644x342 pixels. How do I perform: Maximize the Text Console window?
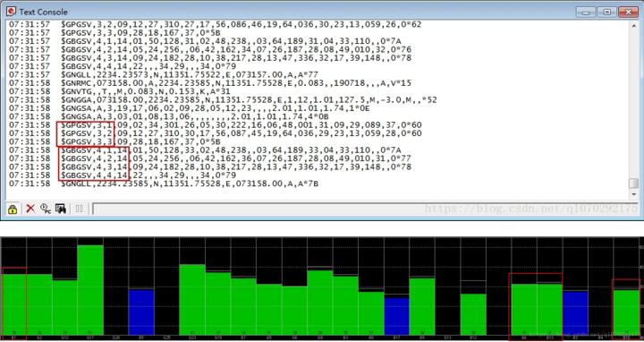pos(607,12)
